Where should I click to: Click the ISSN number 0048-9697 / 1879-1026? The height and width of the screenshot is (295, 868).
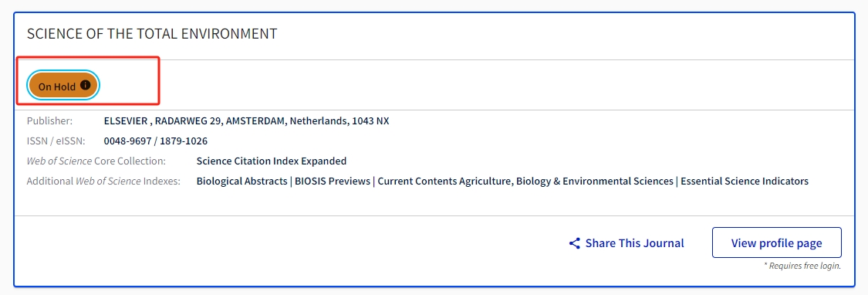[x=156, y=141]
